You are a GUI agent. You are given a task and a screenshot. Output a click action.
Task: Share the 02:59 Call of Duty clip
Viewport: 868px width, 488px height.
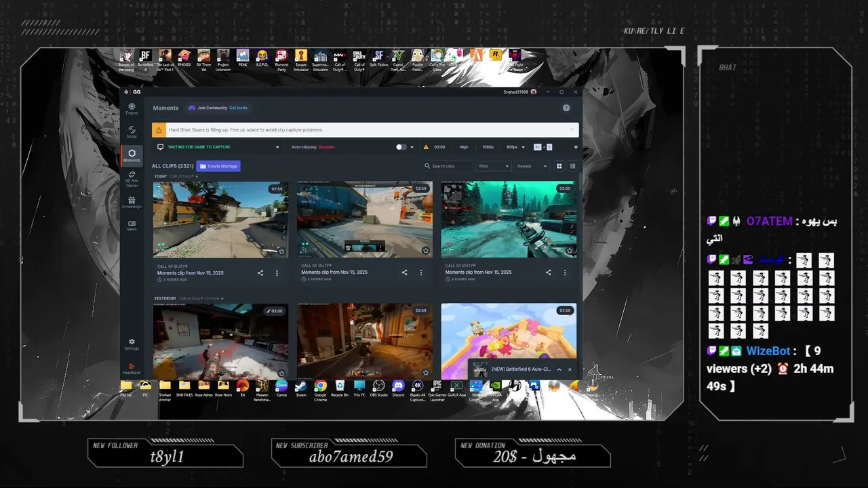coord(404,272)
